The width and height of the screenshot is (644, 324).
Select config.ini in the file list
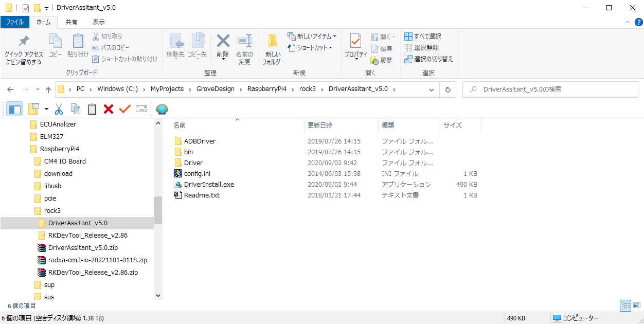tap(197, 173)
